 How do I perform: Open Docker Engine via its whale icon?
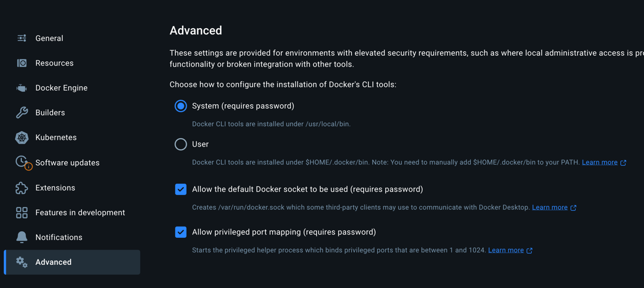pos(22,88)
